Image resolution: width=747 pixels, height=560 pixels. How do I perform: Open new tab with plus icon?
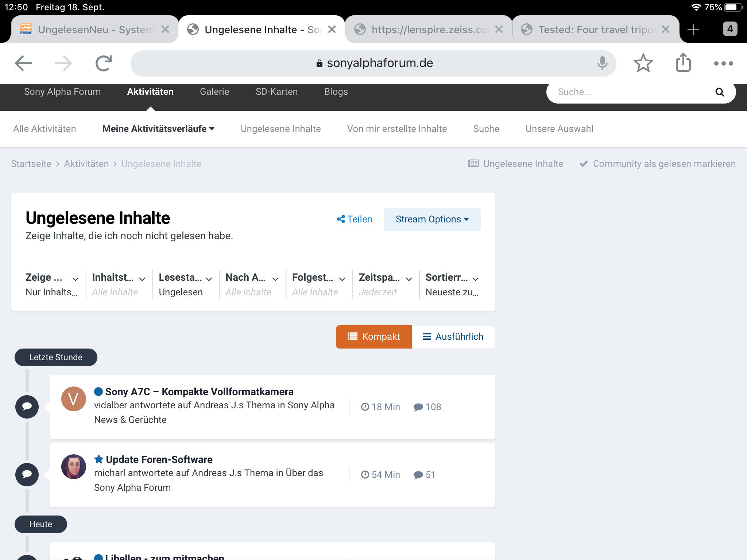pos(693,30)
